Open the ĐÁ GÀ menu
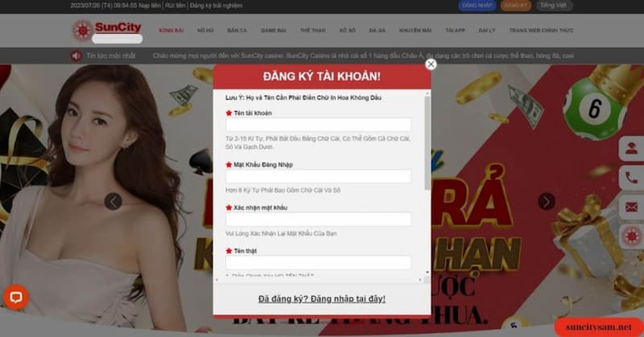The height and width of the screenshot is (337, 644). [x=377, y=31]
